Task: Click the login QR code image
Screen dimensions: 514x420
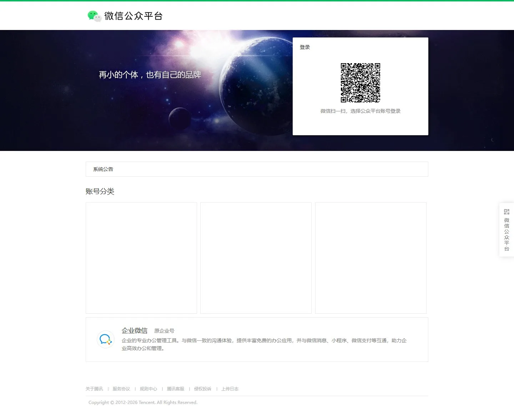Action: pyautogui.click(x=361, y=83)
